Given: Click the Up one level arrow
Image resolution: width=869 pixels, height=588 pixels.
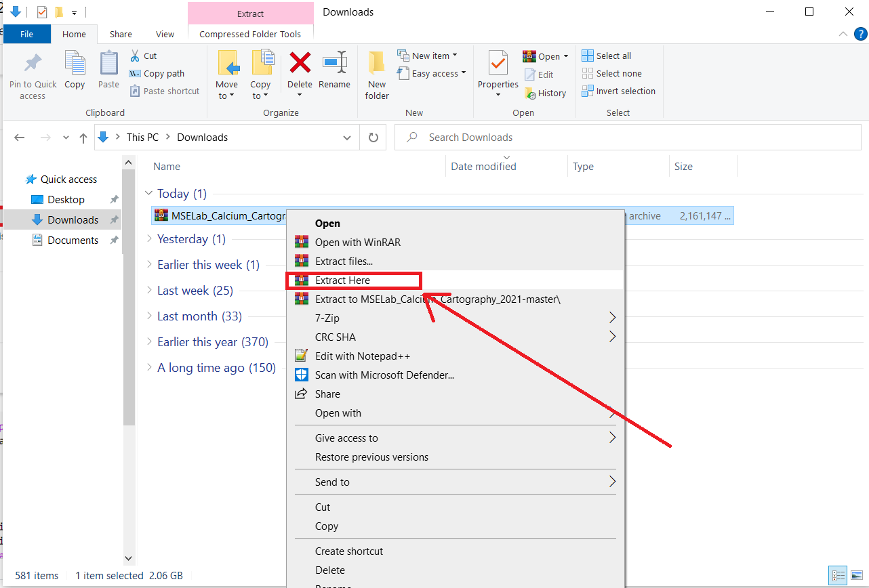Looking at the screenshot, I should [83, 138].
